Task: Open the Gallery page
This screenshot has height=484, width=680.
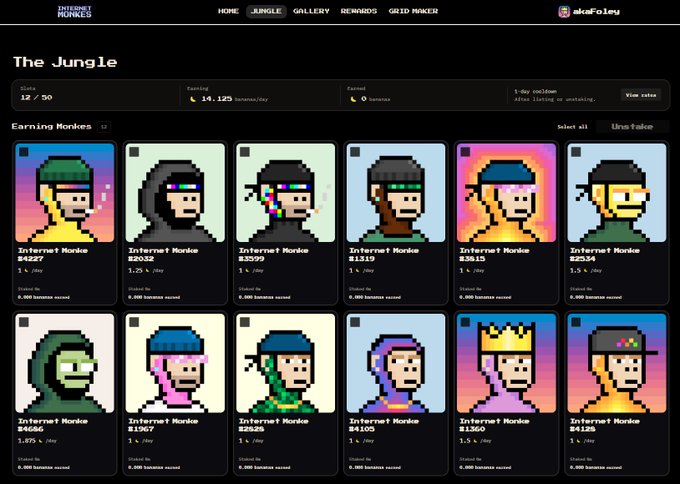Action: click(311, 11)
